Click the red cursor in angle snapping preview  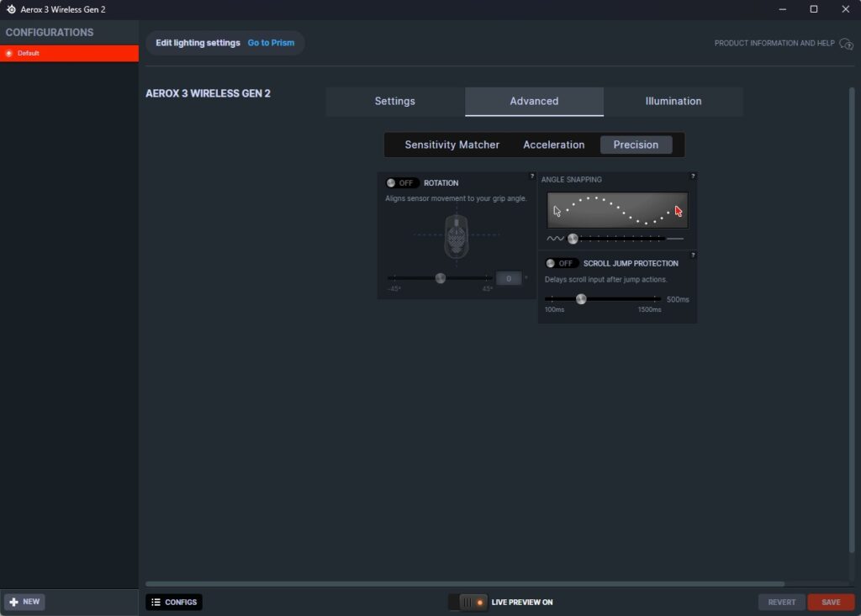[679, 212]
